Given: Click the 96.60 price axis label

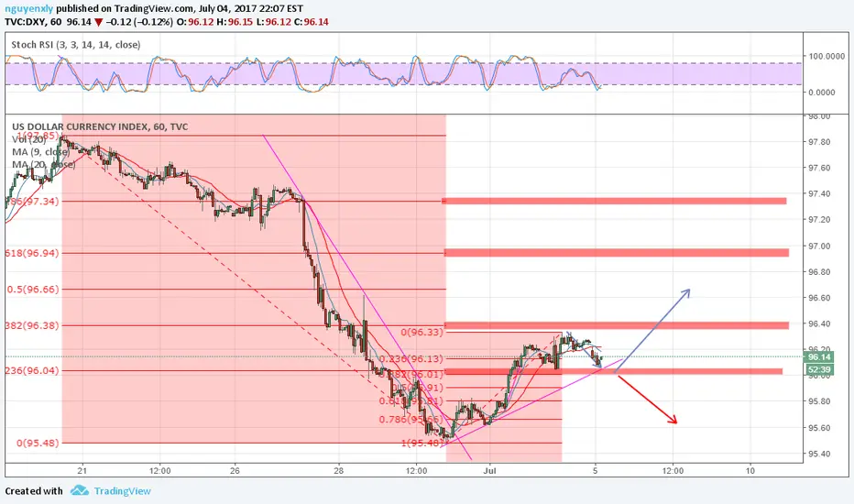Looking at the screenshot, I should pyautogui.click(x=819, y=298).
